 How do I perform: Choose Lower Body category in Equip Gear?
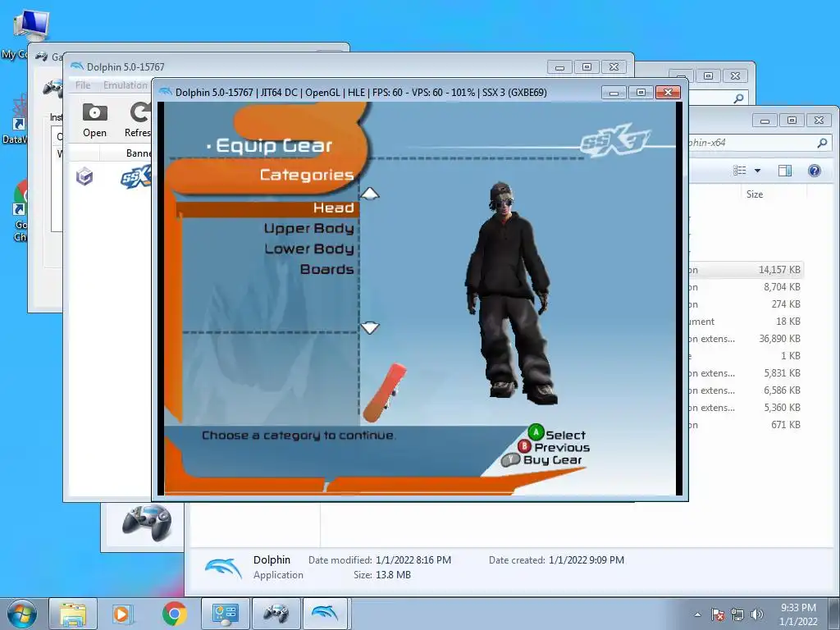[x=309, y=249]
